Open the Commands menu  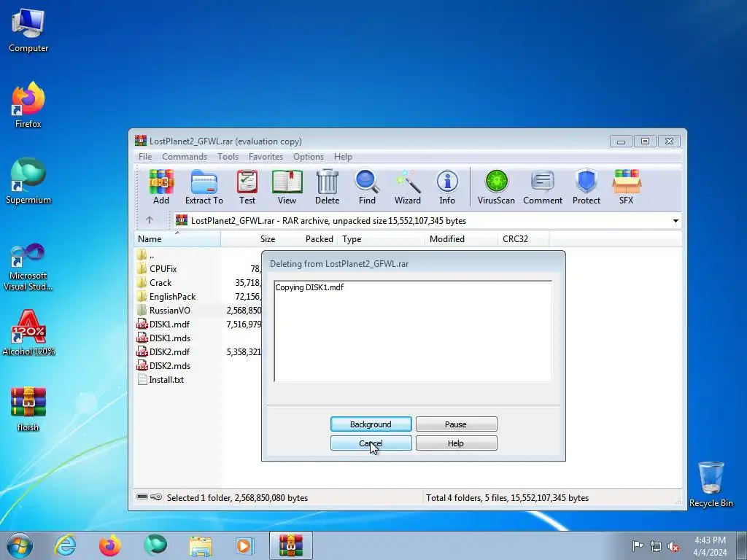tap(185, 157)
